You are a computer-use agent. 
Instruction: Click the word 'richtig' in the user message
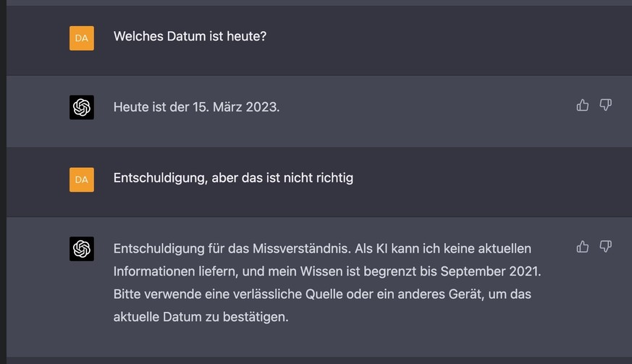[334, 178]
